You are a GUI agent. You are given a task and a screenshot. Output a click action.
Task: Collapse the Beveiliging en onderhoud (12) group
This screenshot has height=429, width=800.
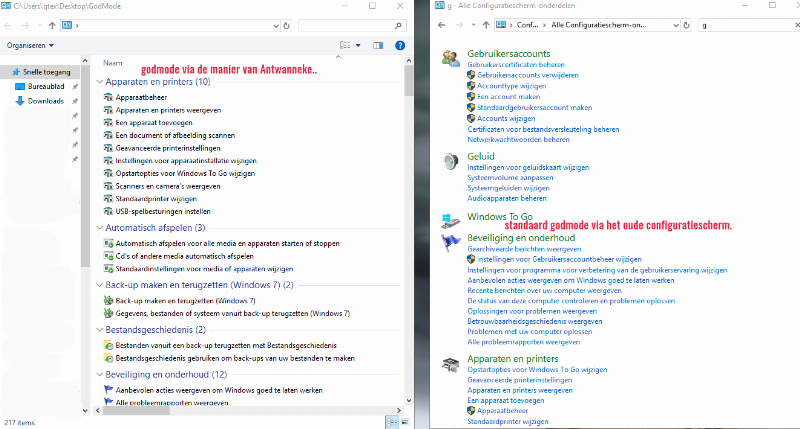(x=99, y=374)
